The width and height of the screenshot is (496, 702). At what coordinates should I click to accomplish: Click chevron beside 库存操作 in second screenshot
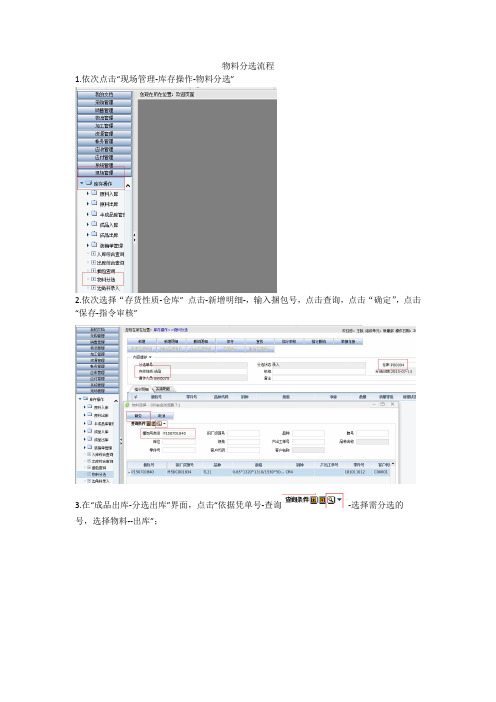click(x=116, y=401)
